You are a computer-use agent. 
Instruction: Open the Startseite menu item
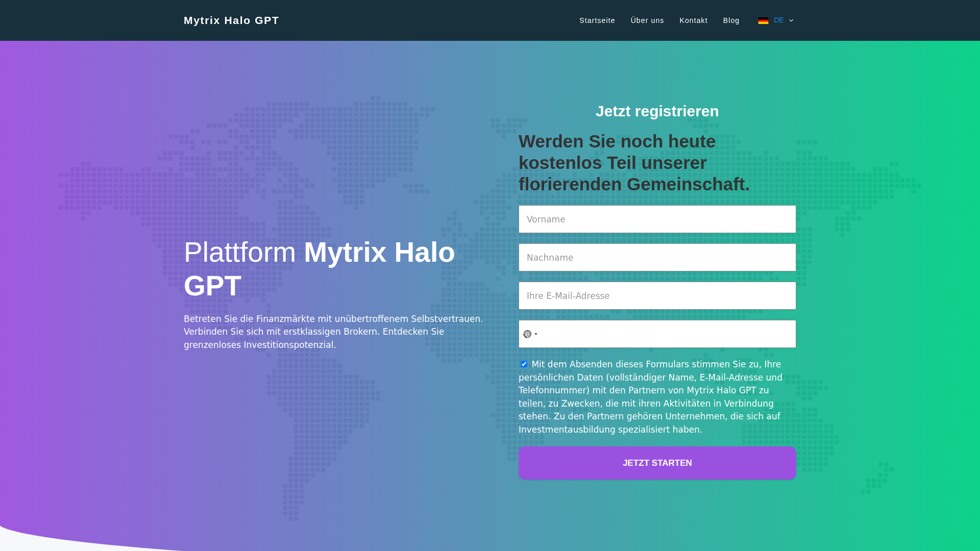pyautogui.click(x=597, y=20)
